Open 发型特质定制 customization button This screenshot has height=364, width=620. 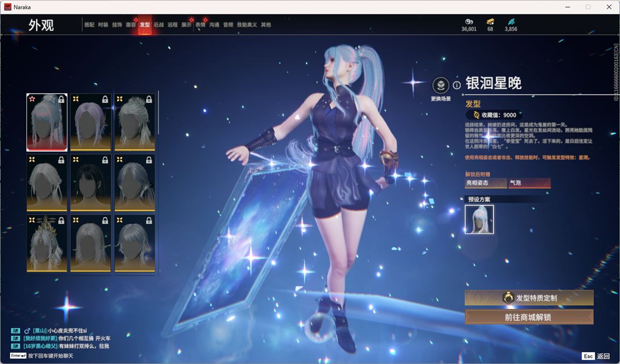[x=529, y=298]
